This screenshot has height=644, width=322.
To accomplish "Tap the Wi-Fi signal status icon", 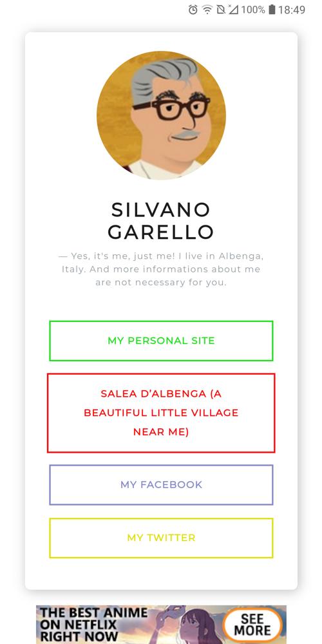I will (x=207, y=10).
